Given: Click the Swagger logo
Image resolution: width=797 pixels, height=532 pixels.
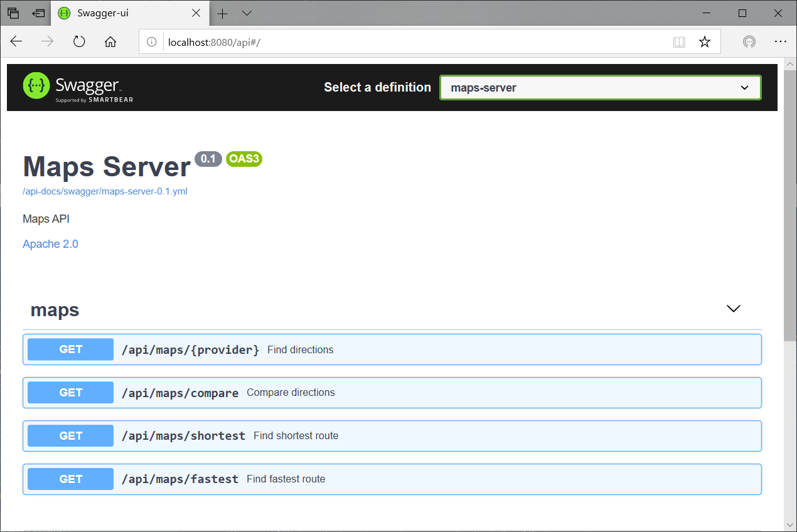Looking at the screenshot, I should [78, 87].
